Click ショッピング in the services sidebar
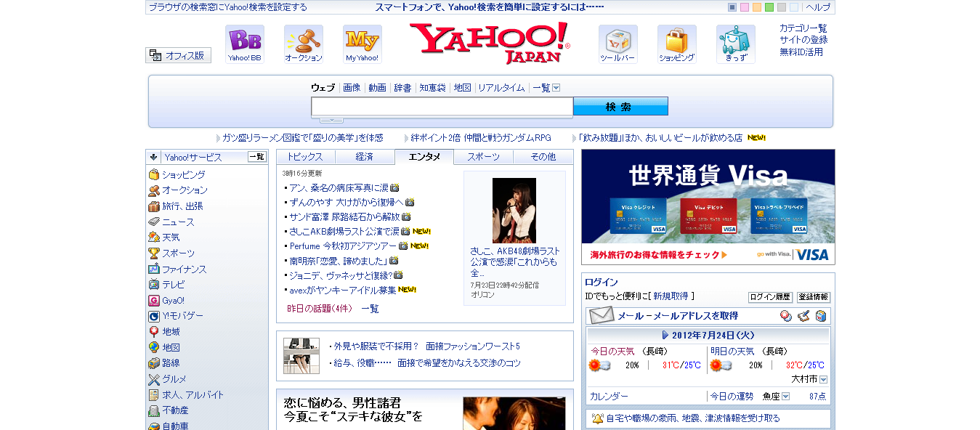 pyautogui.click(x=183, y=175)
